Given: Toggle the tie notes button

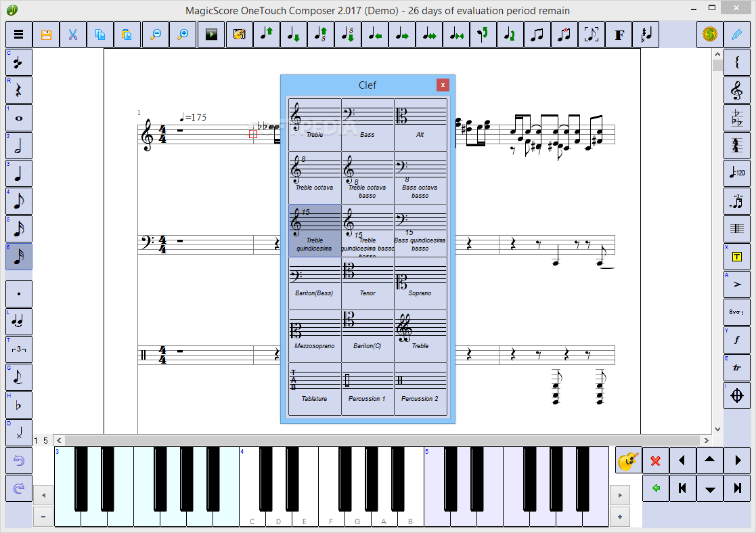Looking at the screenshot, I should [x=19, y=322].
